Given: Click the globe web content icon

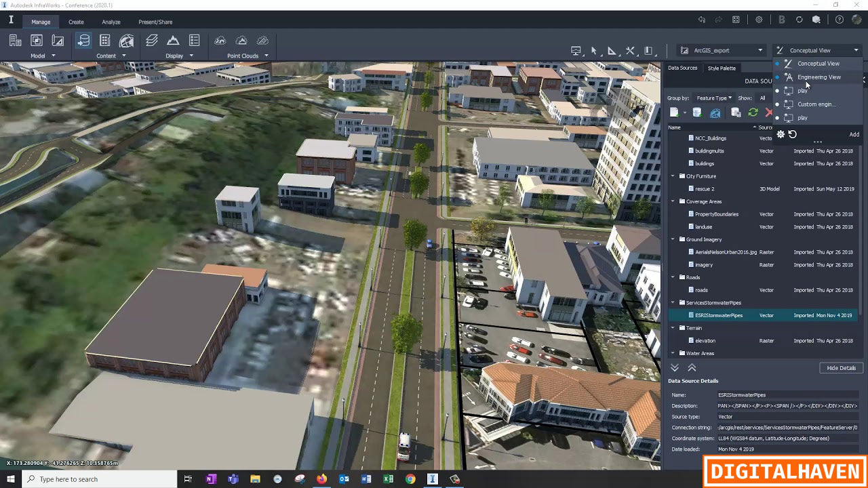Looking at the screenshot, I should [126, 41].
